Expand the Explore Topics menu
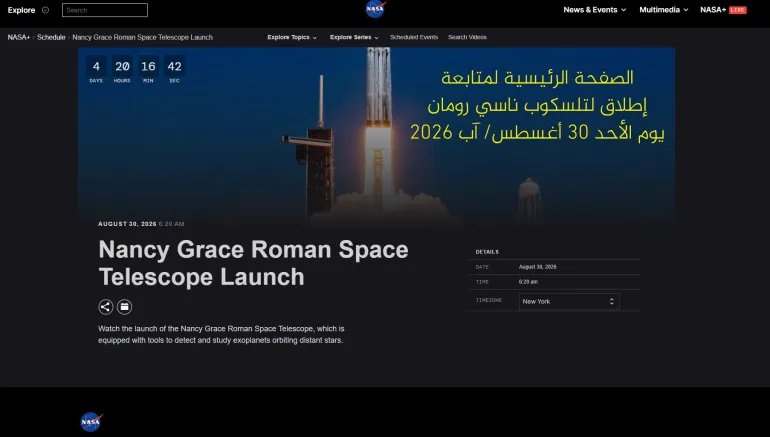This screenshot has height=437, width=770. [x=292, y=37]
